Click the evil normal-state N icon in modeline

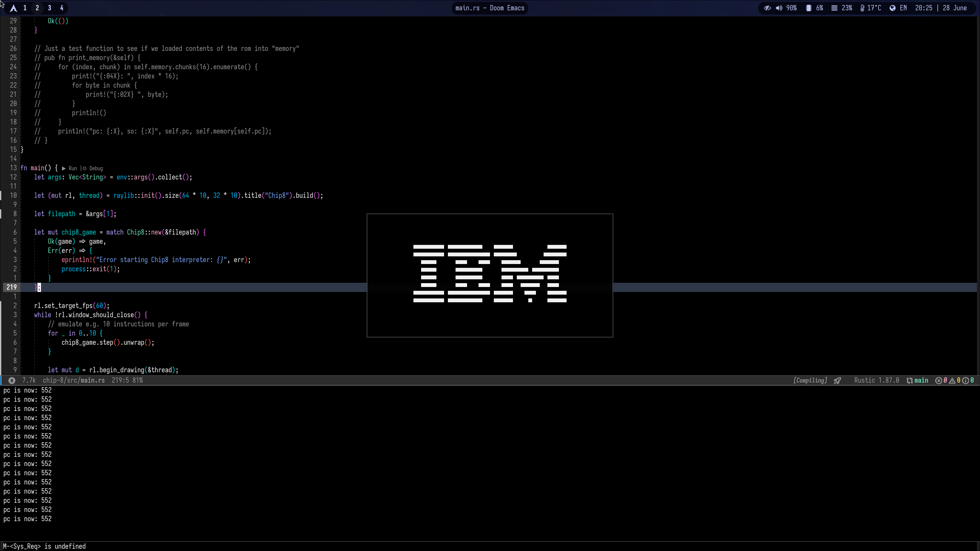coord(12,380)
